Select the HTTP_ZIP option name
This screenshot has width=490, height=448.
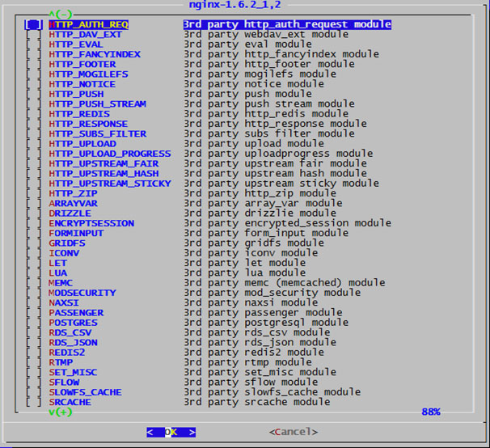coord(73,193)
